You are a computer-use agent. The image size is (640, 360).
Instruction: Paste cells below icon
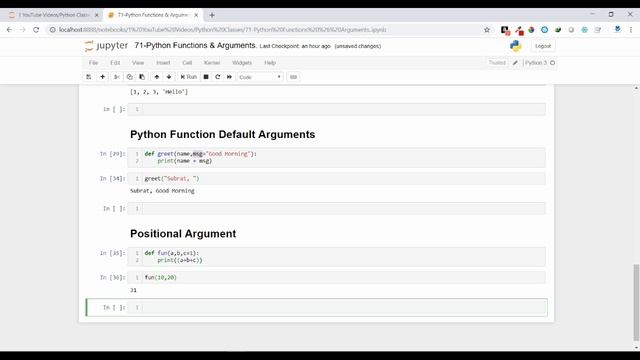coord(142,77)
